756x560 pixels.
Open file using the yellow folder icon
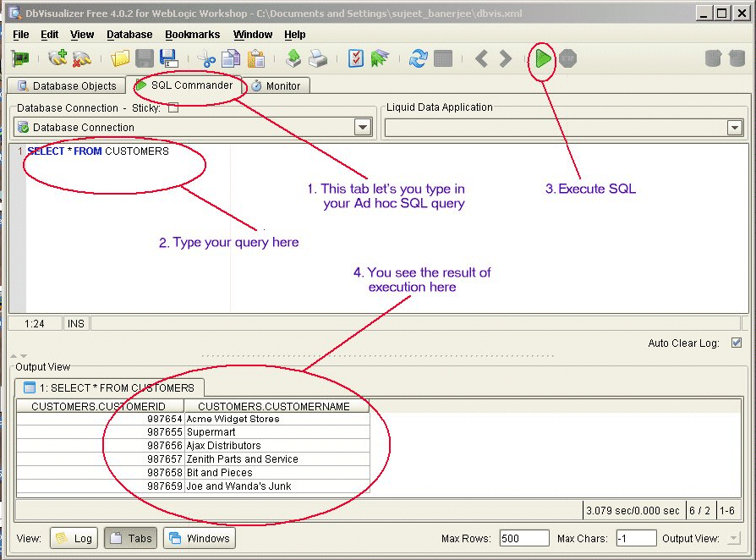click(120, 59)
